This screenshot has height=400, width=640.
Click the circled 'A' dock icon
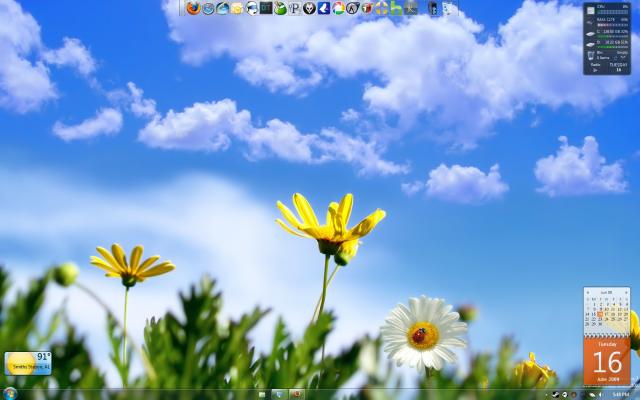click(352, 8)
